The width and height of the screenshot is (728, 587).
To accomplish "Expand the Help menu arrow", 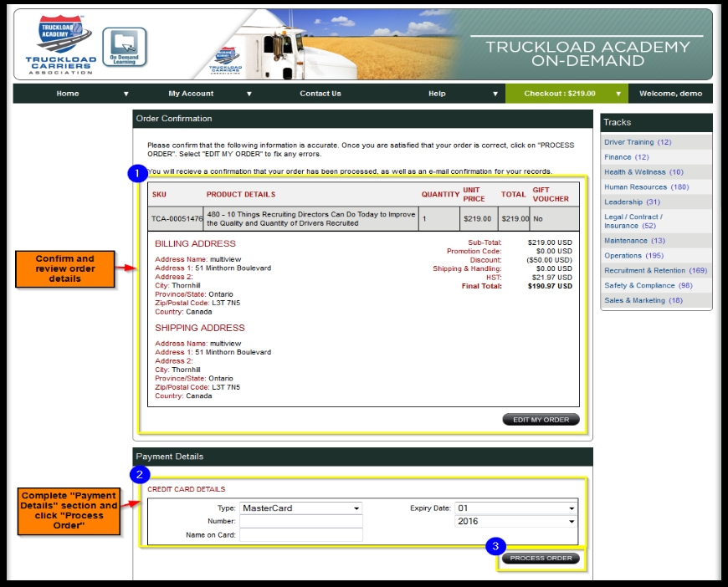I will tap(495, 94).
